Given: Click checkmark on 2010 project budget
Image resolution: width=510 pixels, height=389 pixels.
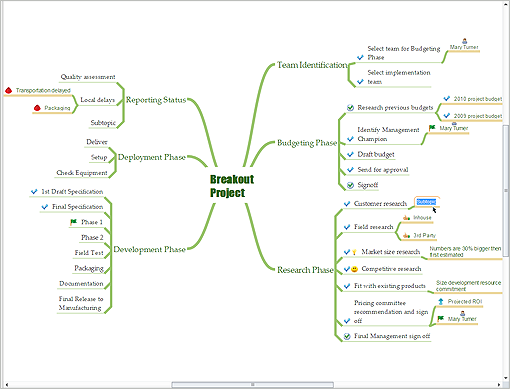Looking at the screenshot, I should 447,99.
